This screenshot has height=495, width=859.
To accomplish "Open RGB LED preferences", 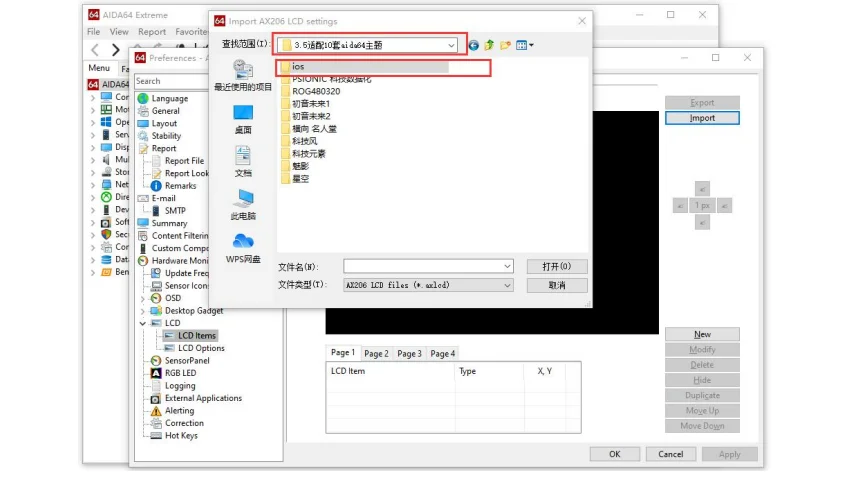I will pos(180,373).
